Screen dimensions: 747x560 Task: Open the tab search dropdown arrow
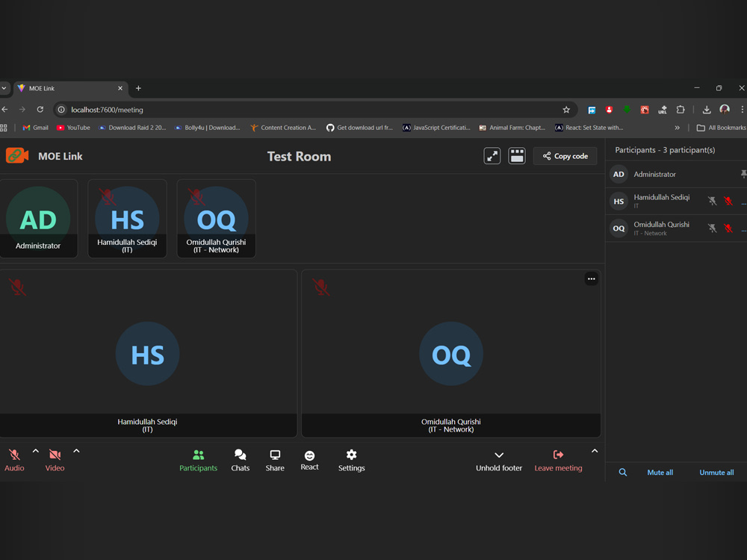coord(4,88)
